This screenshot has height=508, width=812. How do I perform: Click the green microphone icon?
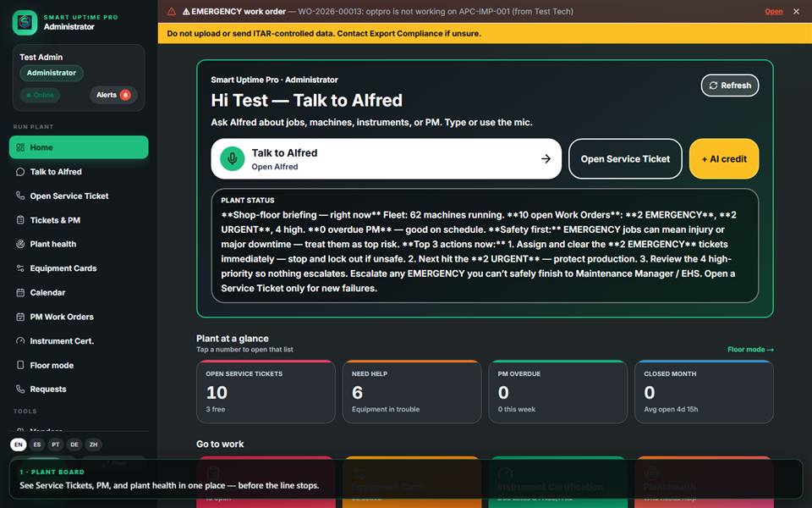[x=232, y=158]
